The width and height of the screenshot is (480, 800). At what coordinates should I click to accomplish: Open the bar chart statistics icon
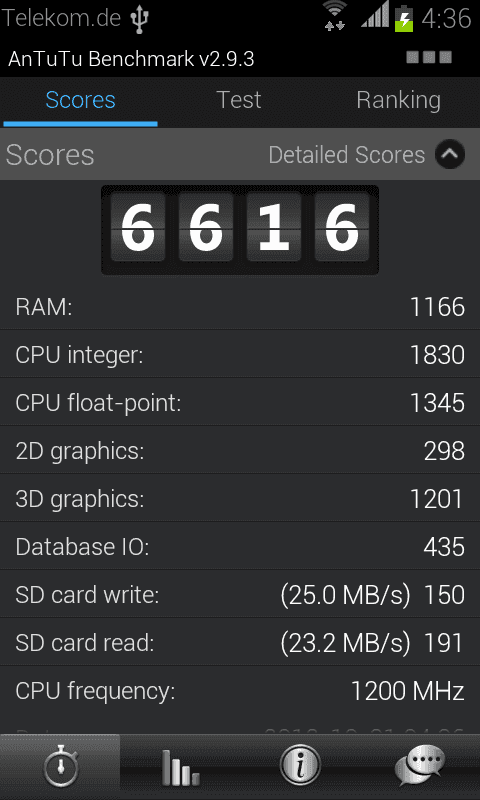click(x=180, y=766)
